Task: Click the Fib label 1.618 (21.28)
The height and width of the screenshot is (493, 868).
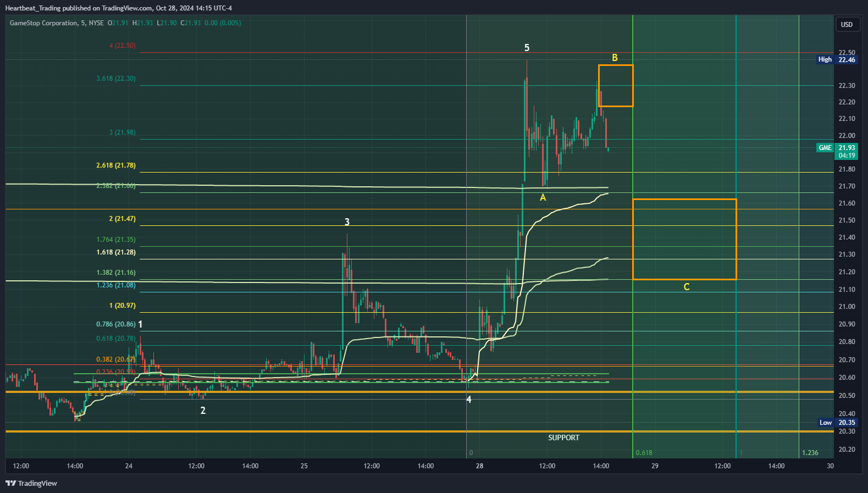Action: click(116, 252)
